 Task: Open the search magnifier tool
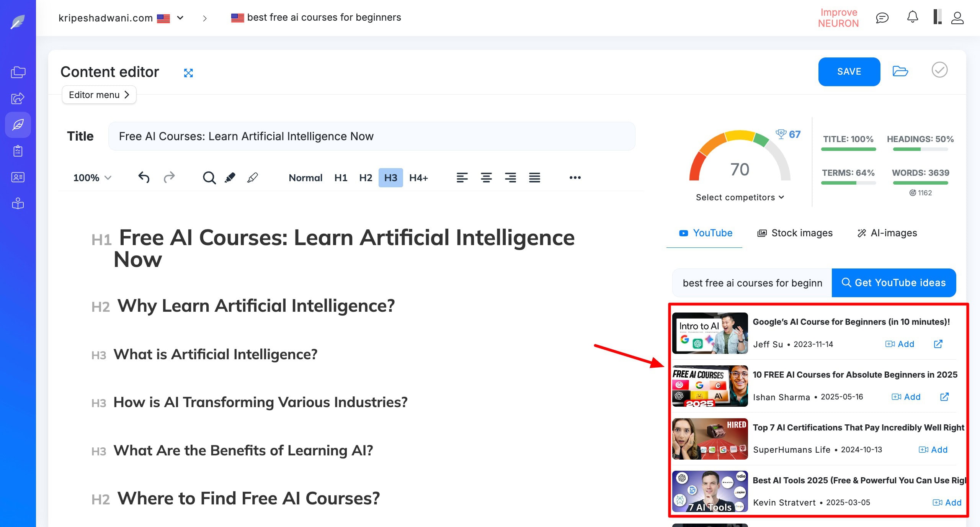(x=209, y=177)
